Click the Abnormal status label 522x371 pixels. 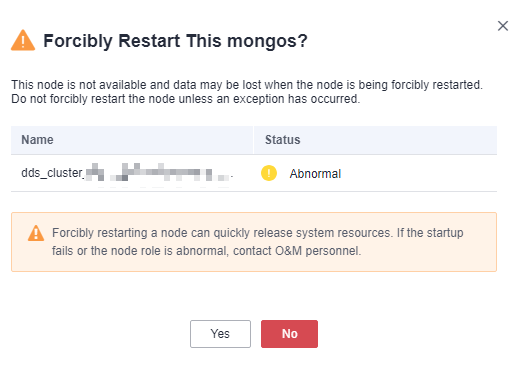coord(315,174)
